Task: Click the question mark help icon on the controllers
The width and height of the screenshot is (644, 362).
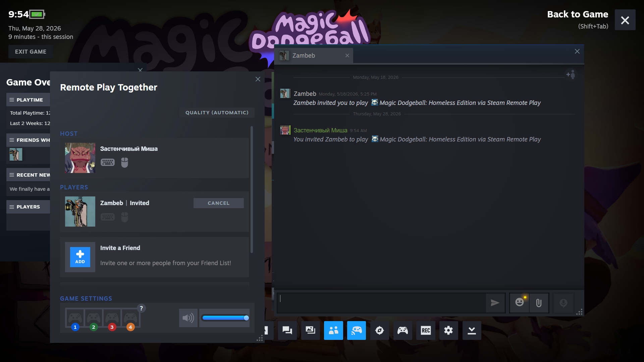Action: click(141, 308)
